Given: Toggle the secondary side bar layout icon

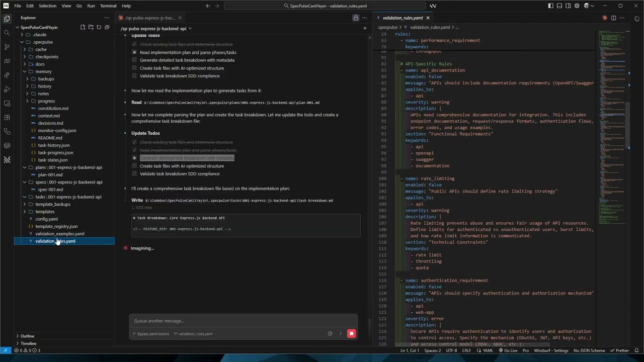Looking at the screenshot, I should 569,6.
